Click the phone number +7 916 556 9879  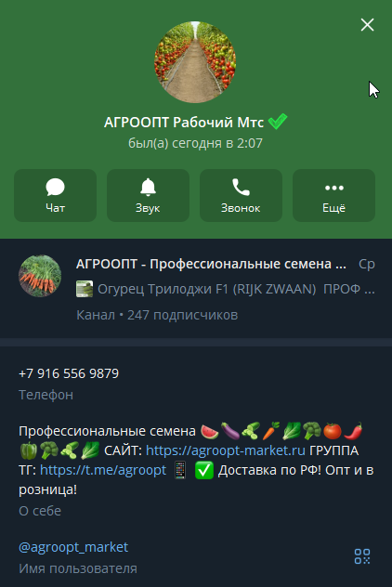(69, 373)
